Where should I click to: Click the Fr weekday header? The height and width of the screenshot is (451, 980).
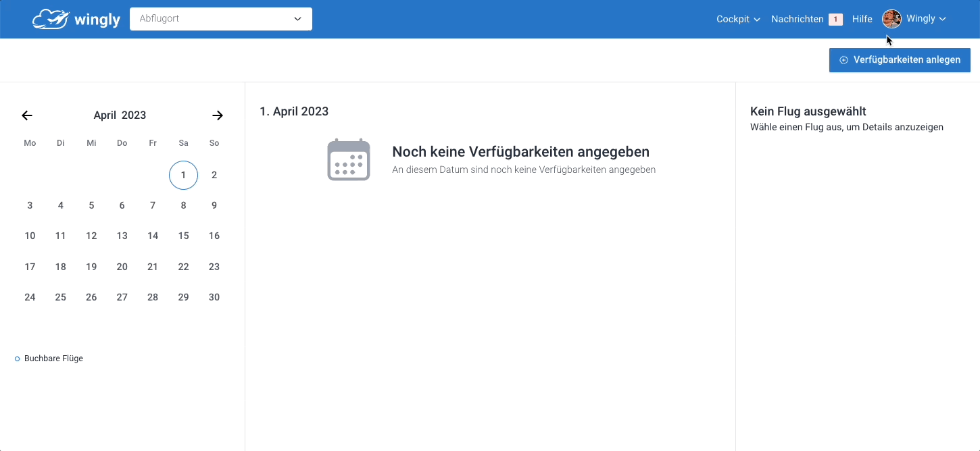pos(153,143)
